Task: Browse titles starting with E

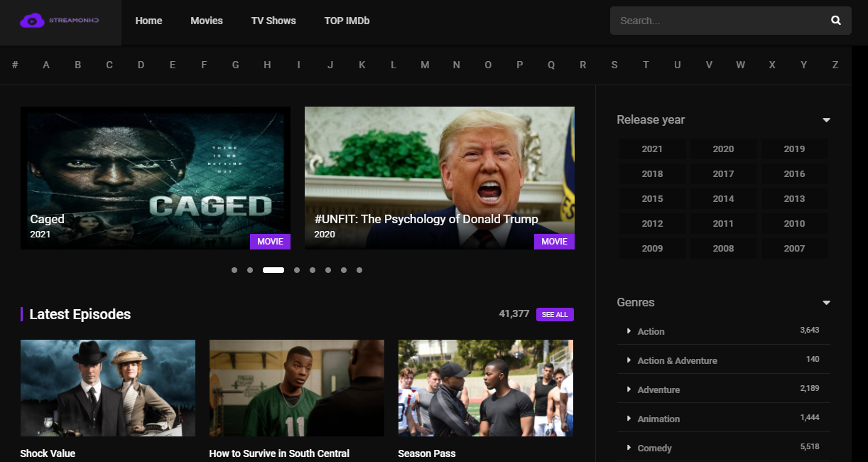Action: [x=173, y=65]
